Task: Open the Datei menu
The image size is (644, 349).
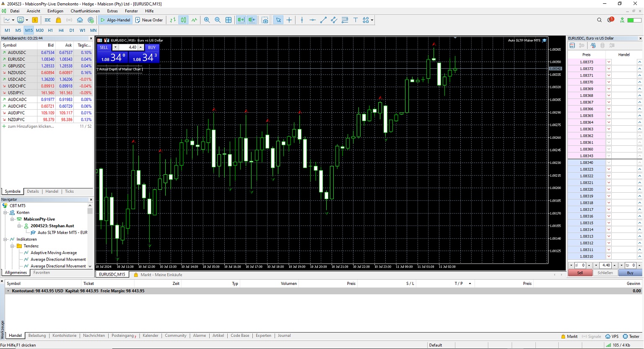Action: click(x=15, y=11)
